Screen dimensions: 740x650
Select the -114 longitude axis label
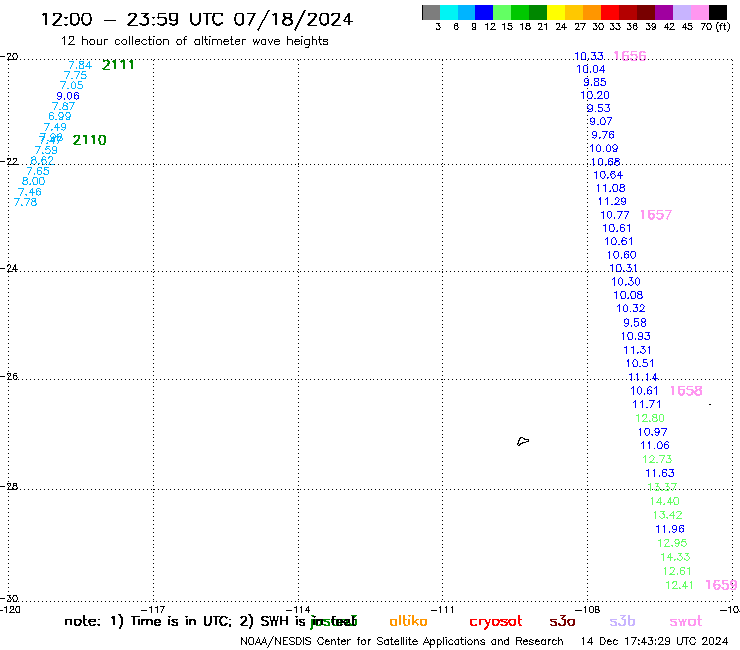coord(298,609)
